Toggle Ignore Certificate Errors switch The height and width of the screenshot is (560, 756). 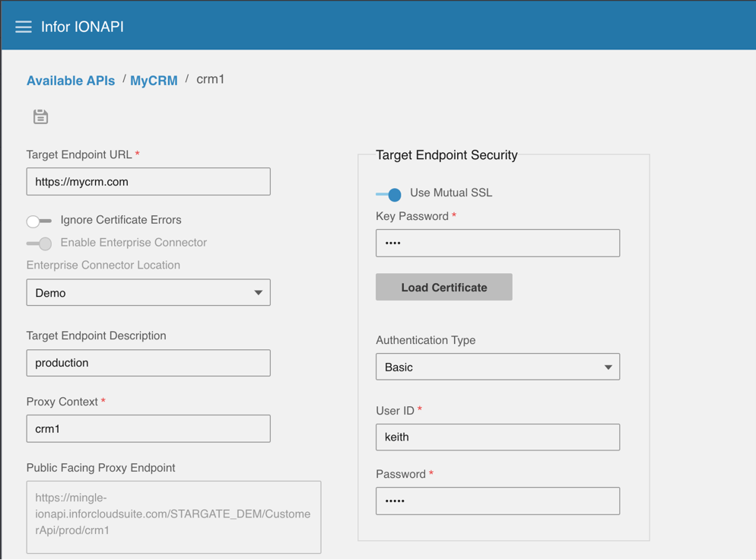point(39,221)
